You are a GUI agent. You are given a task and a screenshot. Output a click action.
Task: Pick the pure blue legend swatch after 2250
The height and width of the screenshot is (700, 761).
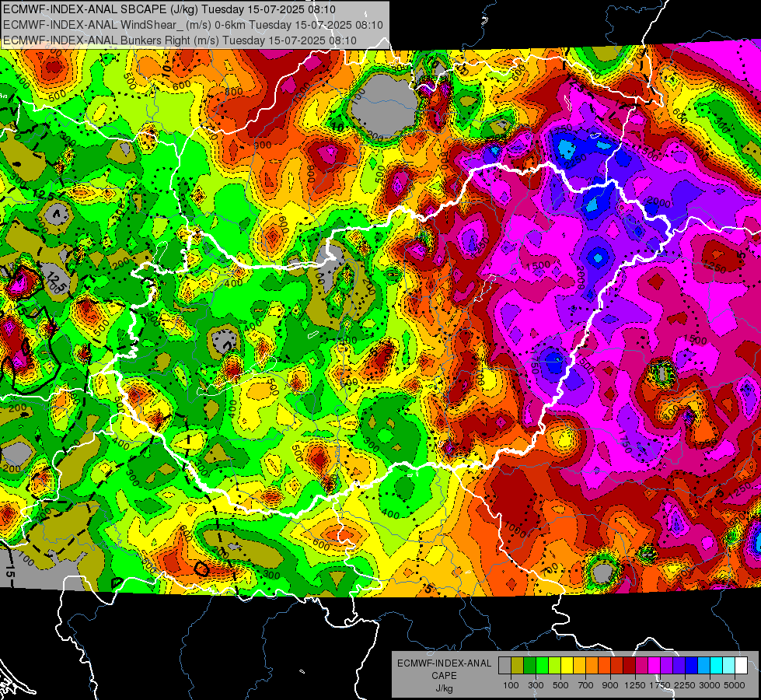(692, 666)
